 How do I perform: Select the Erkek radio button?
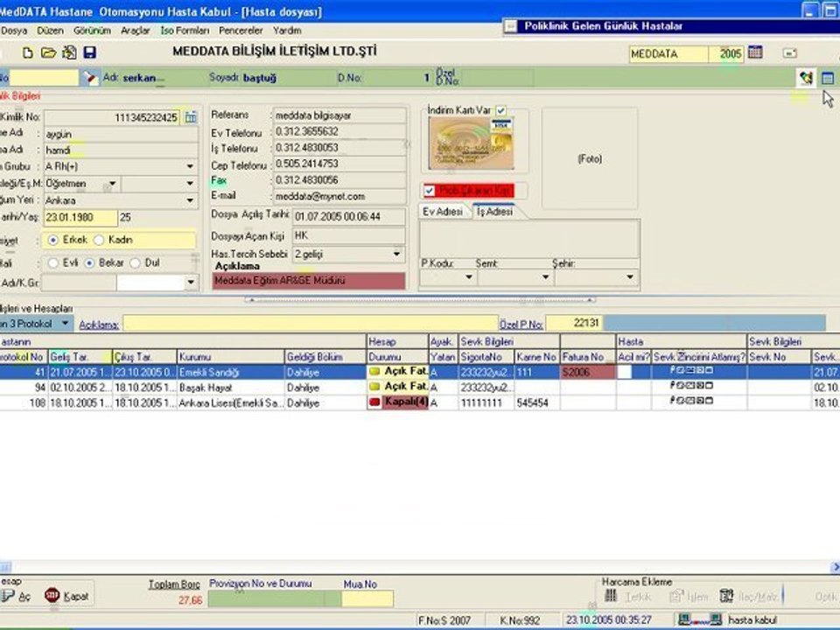tap(52, 240)
